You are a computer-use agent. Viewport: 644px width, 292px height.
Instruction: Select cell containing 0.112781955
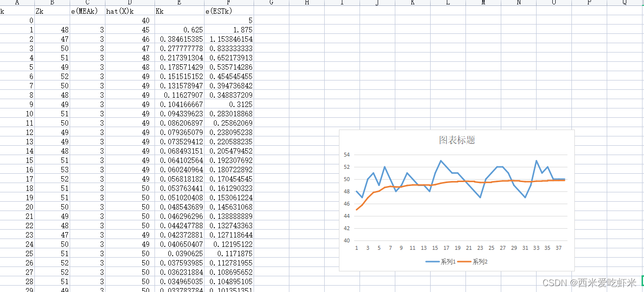coord(229,263)
